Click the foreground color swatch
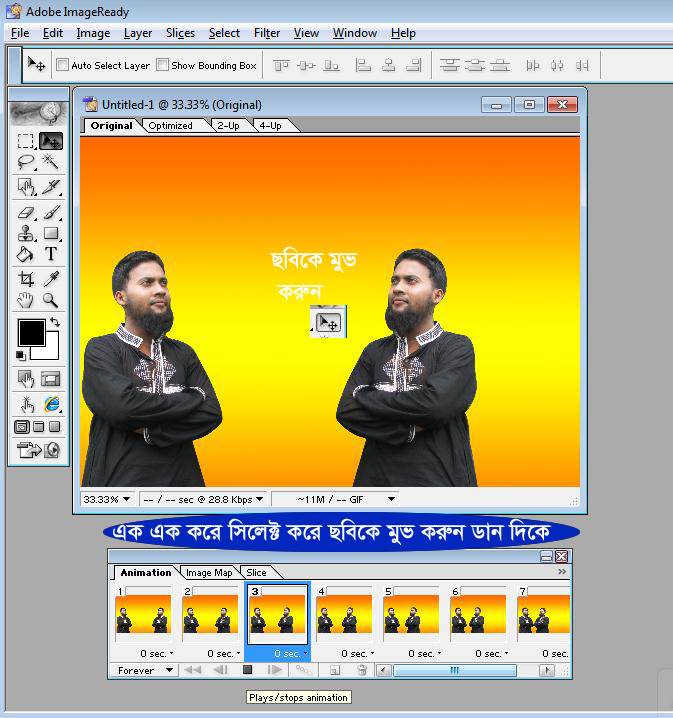This screenshot has width=673, height=718. [32, 332]
